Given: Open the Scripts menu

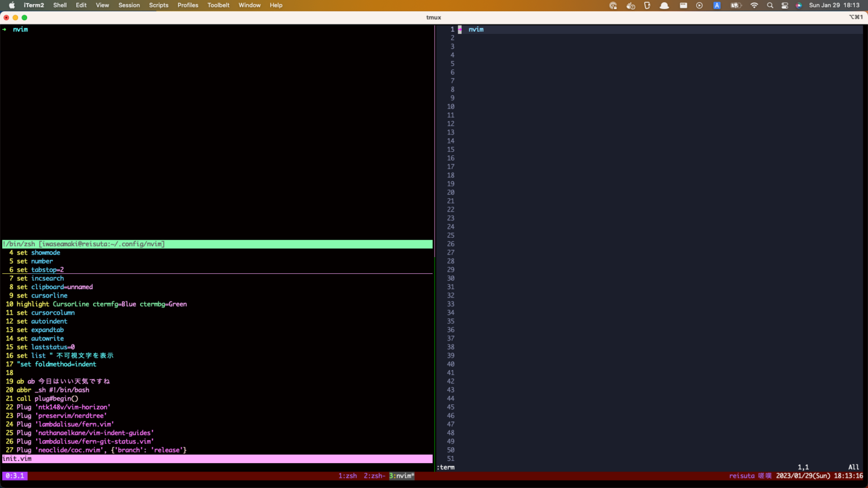Looking at the screenshot, I should (x=158, y=5).
